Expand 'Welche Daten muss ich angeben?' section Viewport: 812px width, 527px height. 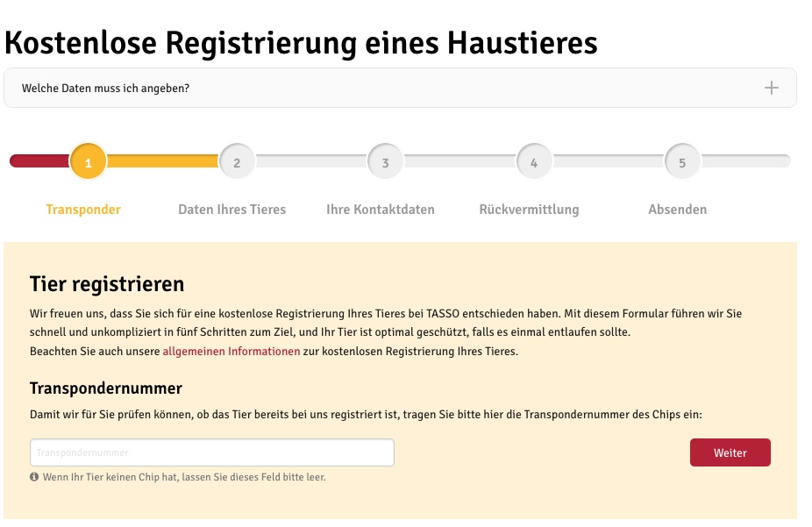(400, 88)
